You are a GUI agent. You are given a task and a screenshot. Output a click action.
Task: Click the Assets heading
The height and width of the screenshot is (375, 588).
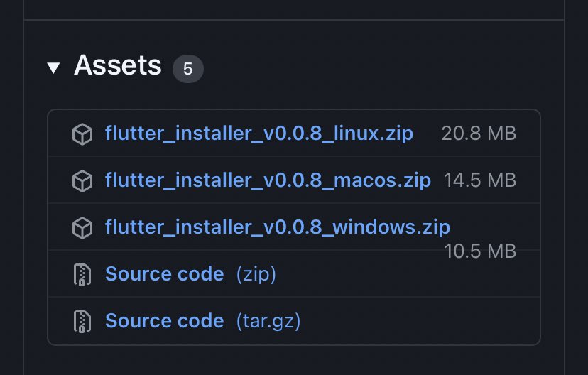point(117,65)
